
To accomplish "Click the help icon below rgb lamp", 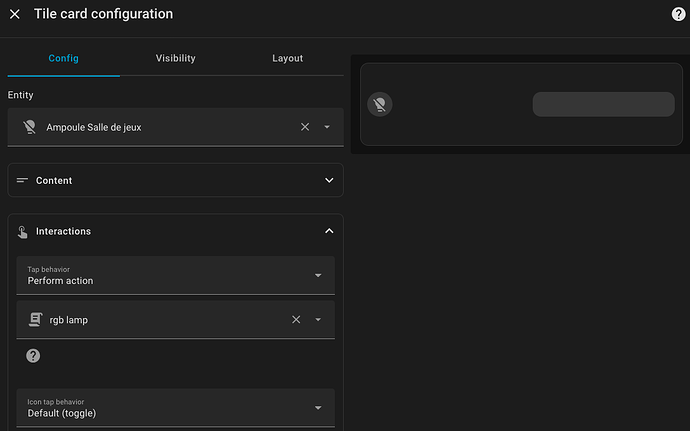I will [33, 355].
